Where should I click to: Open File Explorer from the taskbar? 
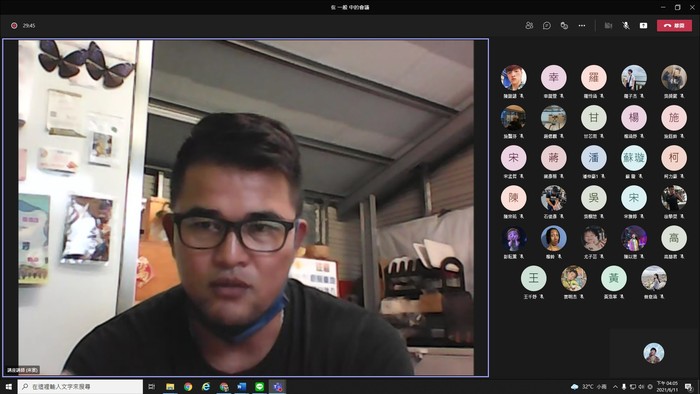click(x=170, y=386)
